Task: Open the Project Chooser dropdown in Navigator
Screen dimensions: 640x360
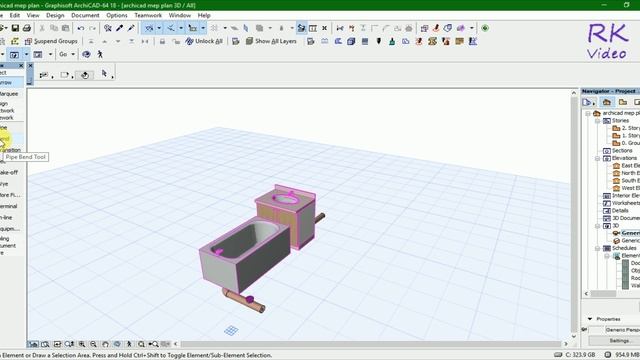Action: click(589, 102)
